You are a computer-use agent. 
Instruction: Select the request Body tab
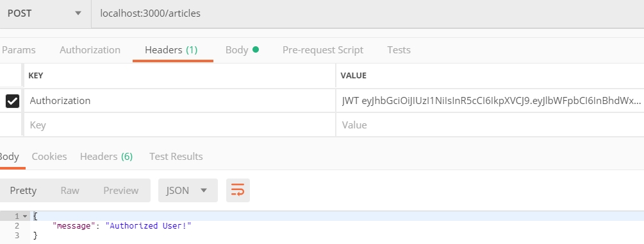click(242, 50)
